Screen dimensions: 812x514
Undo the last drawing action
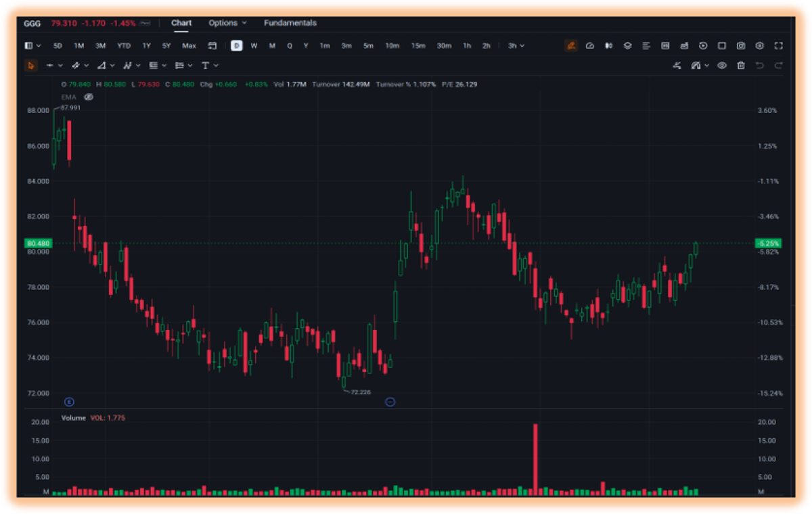(x=760, y=66)
